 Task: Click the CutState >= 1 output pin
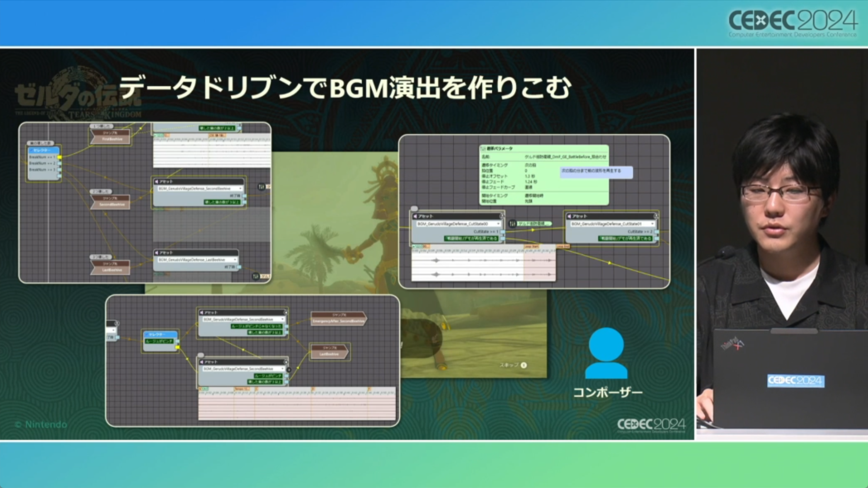click(502, 232)
